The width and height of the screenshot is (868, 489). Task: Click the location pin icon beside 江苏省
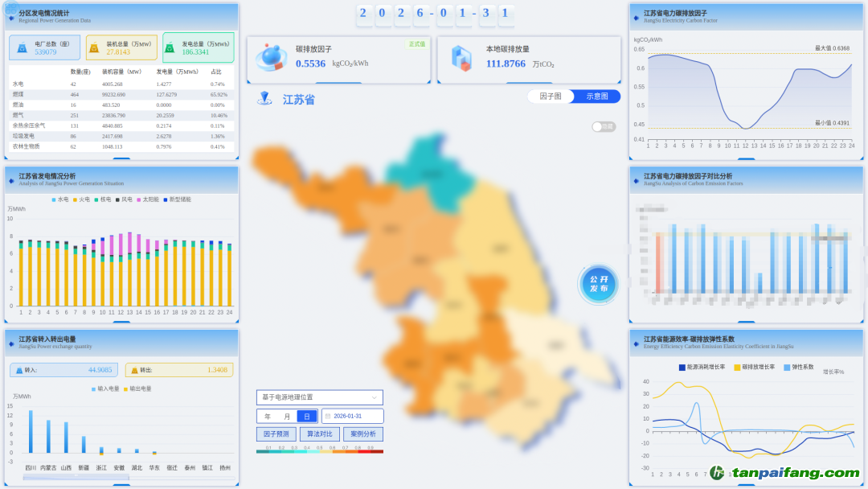click(264, 99)
